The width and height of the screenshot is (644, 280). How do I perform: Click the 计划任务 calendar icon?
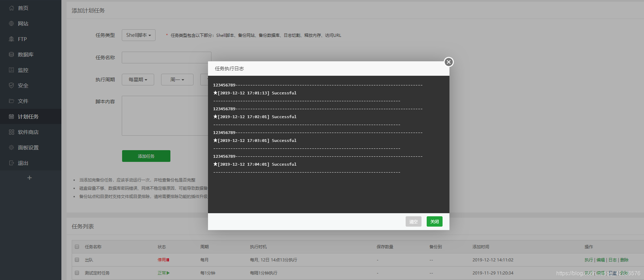click(x=11, y=116)
